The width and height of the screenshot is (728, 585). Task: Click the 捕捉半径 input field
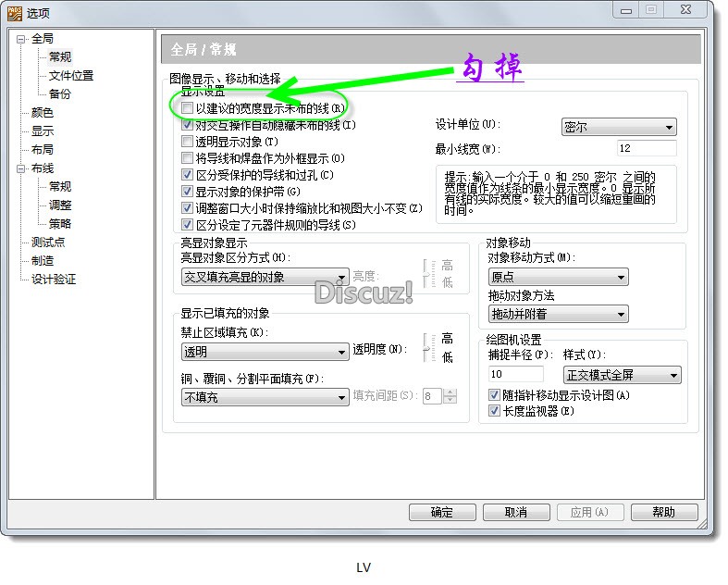coord(516,374)
